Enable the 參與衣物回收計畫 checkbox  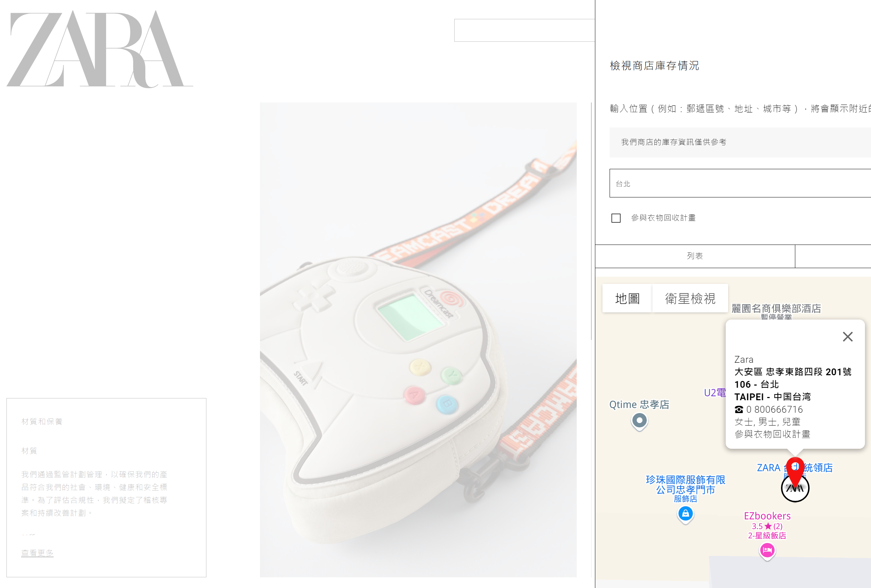point(616,218)
